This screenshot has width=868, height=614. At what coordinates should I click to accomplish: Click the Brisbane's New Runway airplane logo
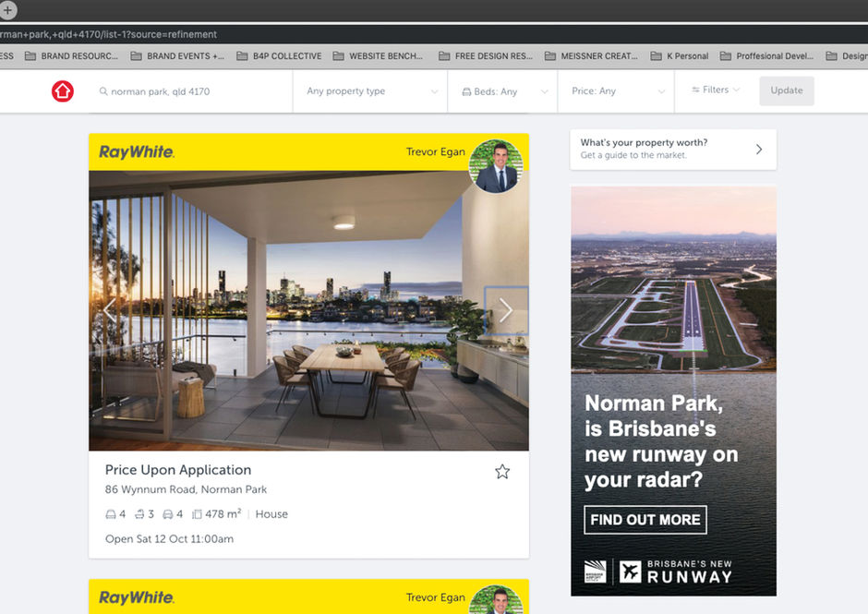point(630,572)
